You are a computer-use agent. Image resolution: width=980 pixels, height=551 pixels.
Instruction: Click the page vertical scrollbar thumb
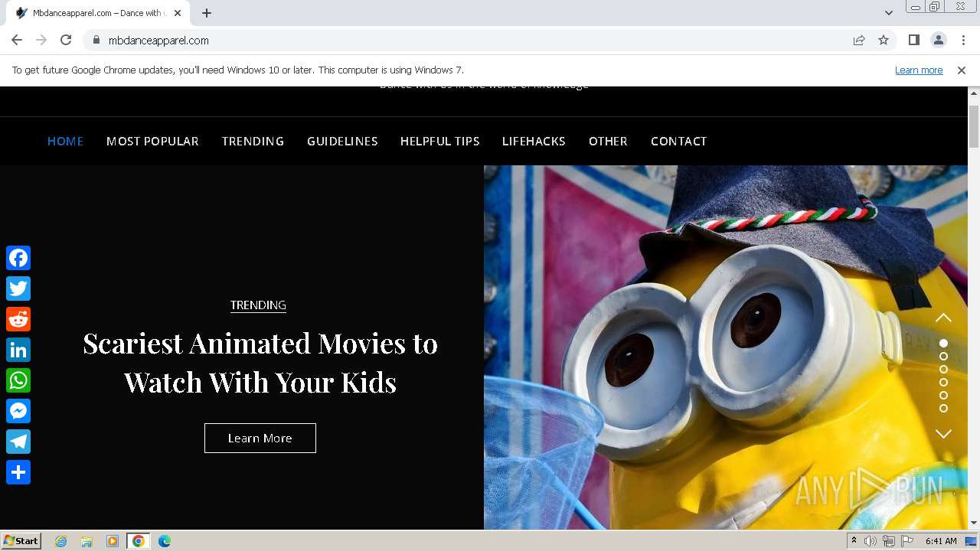coord(974,126)
